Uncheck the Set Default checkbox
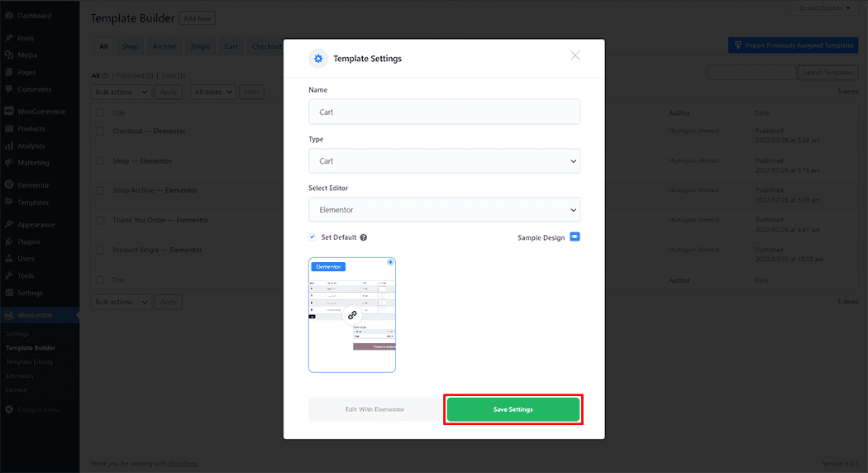 click(312, 236)
